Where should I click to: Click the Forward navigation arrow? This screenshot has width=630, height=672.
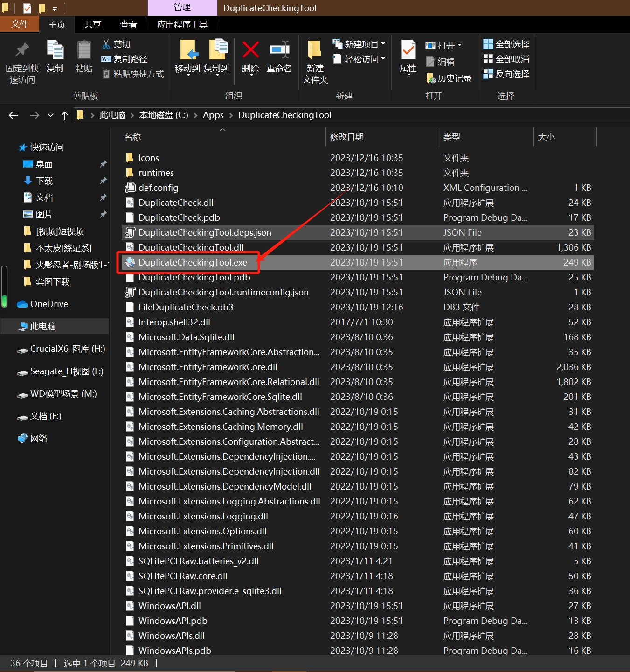tap(34, 115)
